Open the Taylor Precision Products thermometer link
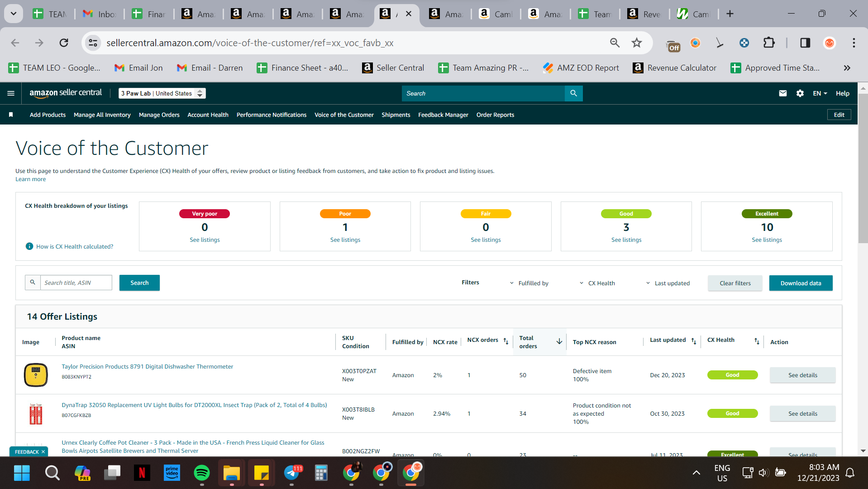The image size is (868, 489). pyautogui.click(x=148, y=367)
